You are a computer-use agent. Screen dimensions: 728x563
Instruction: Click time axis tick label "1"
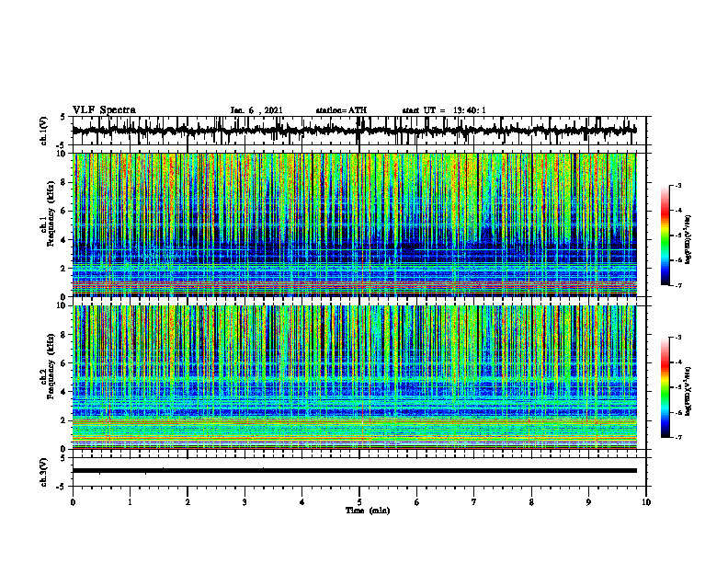point(130,502)
